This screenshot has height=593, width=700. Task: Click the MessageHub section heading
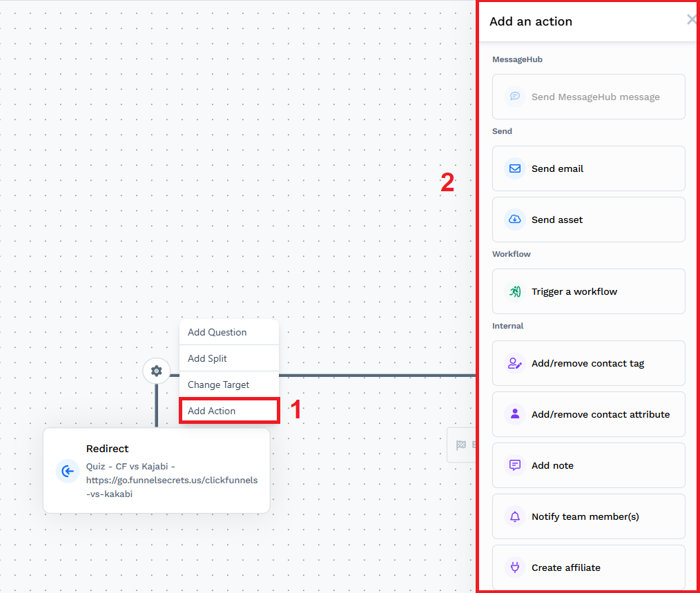517,59
